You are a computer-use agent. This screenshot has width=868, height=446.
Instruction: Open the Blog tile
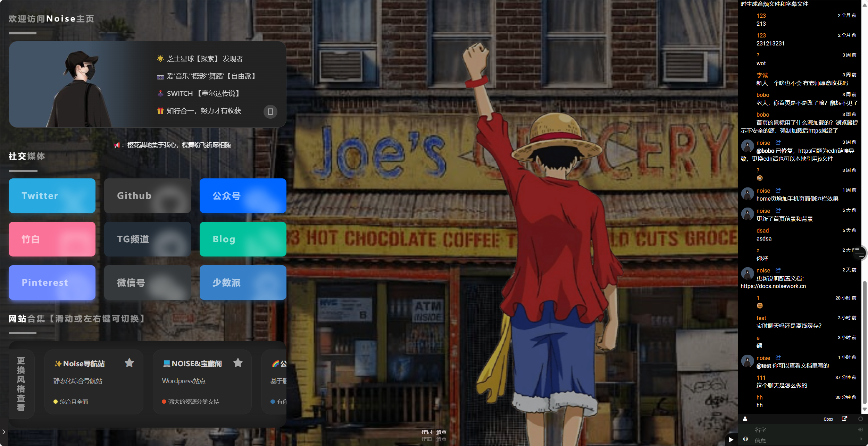pos(243,239)
